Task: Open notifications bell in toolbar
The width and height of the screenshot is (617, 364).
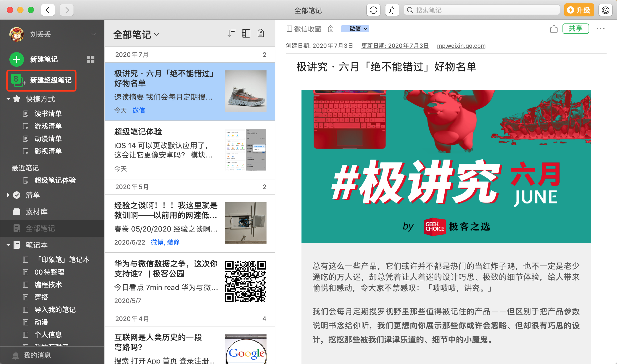Action: (392, 10)
